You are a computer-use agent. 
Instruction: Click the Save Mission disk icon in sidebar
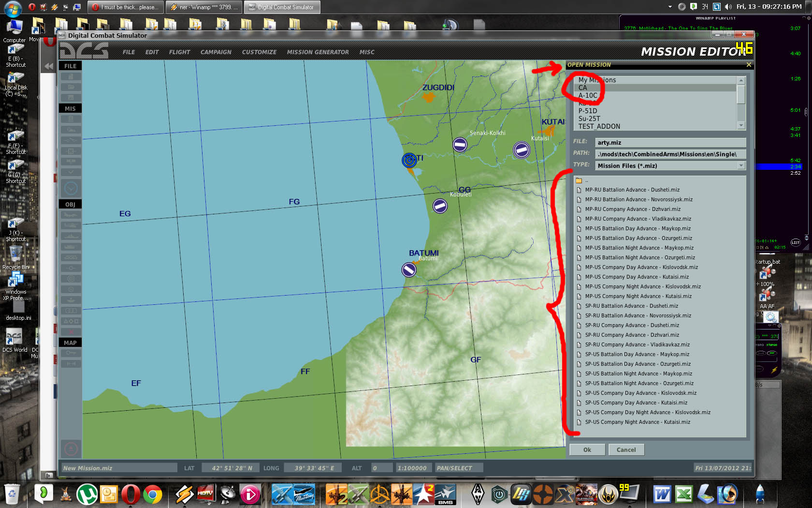click(71, 97)
